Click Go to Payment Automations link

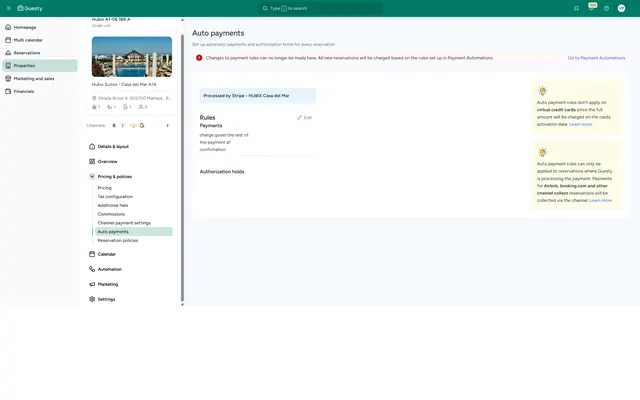point(596,58)
